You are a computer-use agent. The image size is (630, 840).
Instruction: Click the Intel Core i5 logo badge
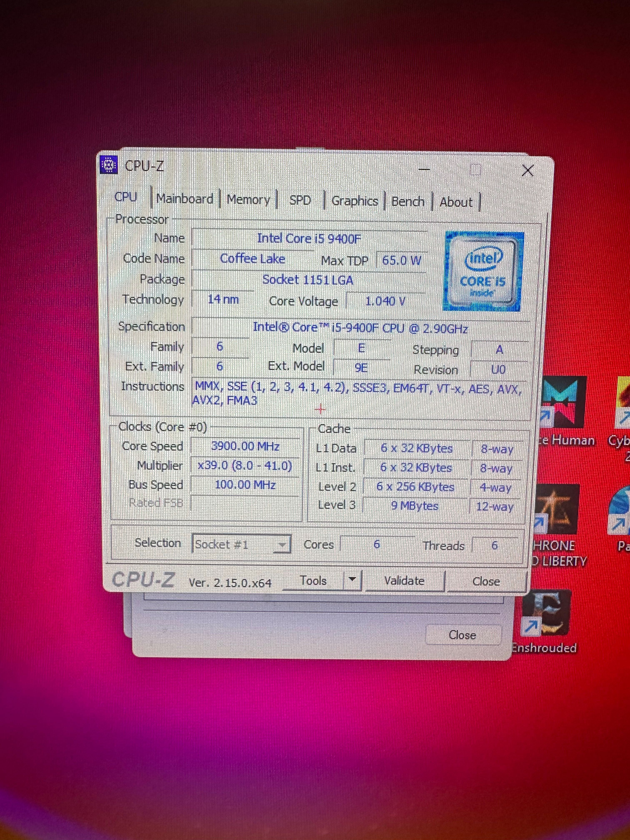click(483, 271)
